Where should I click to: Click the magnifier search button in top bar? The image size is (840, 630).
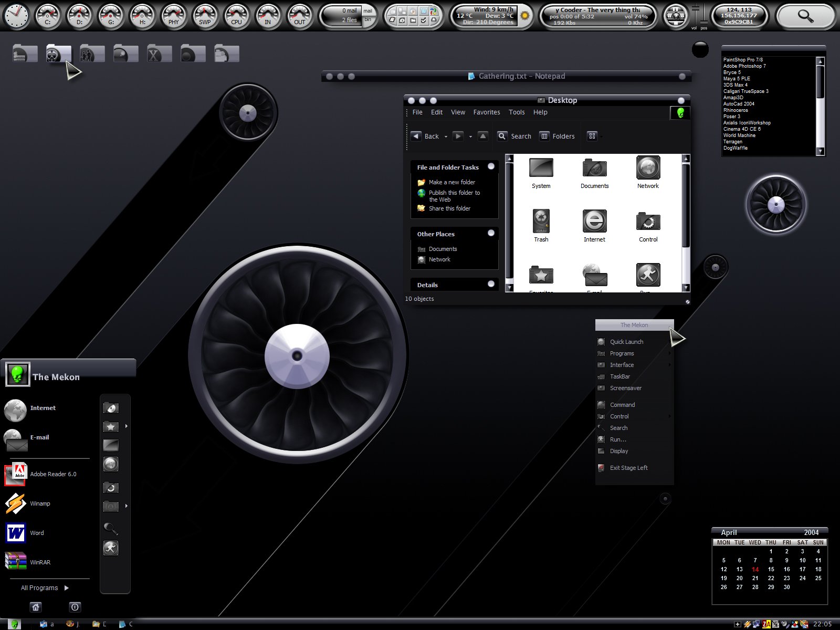pyautogui.click(x=805, y=16)
